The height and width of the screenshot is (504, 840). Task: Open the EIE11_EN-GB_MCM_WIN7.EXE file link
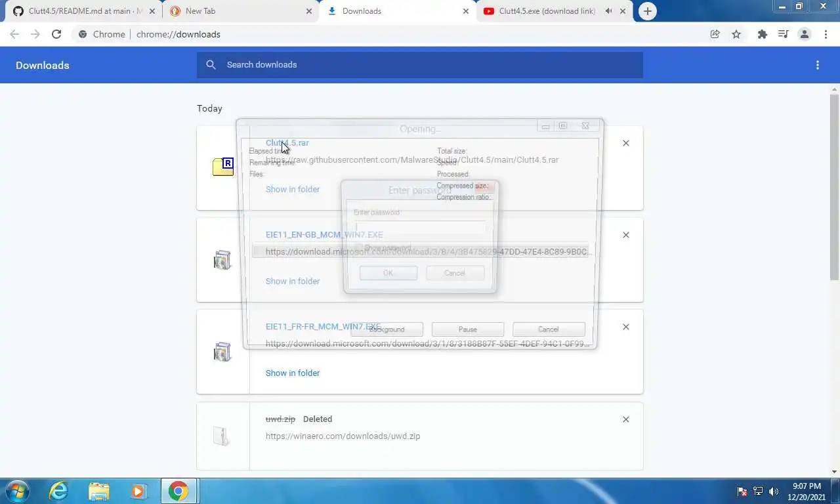pos(324,234)
